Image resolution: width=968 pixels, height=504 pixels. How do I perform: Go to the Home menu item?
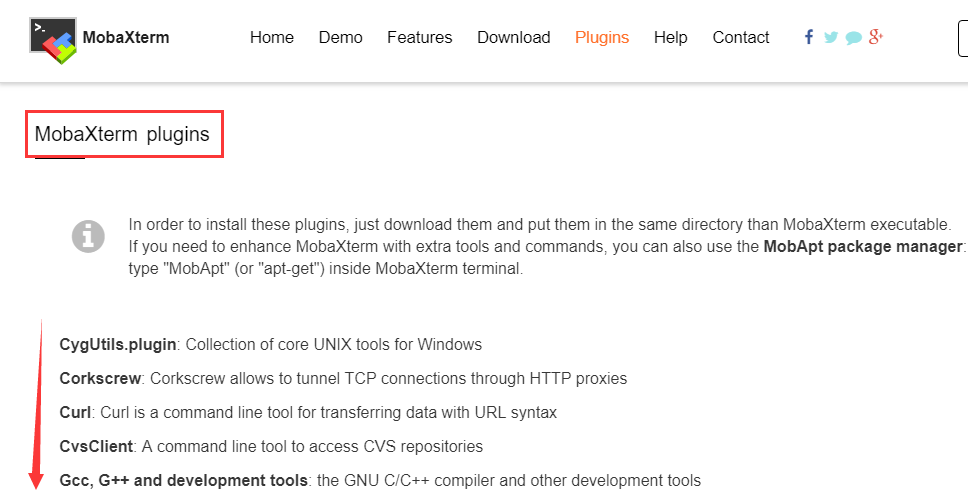(x=272, y=38)
